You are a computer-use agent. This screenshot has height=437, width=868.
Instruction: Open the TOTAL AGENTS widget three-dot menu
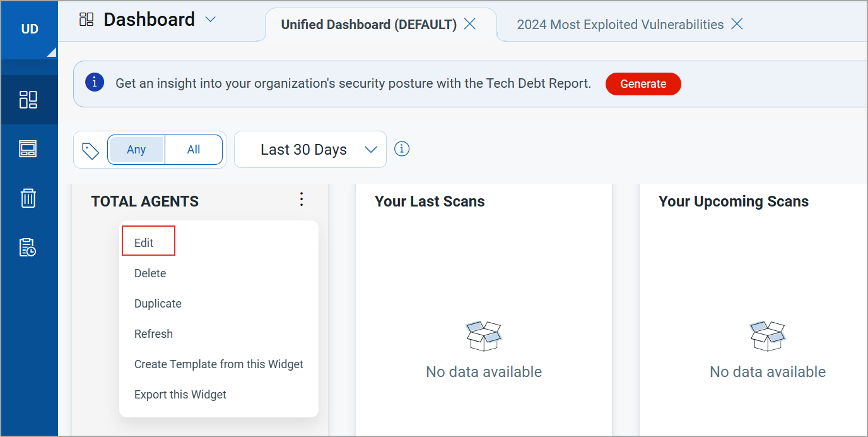302,200
